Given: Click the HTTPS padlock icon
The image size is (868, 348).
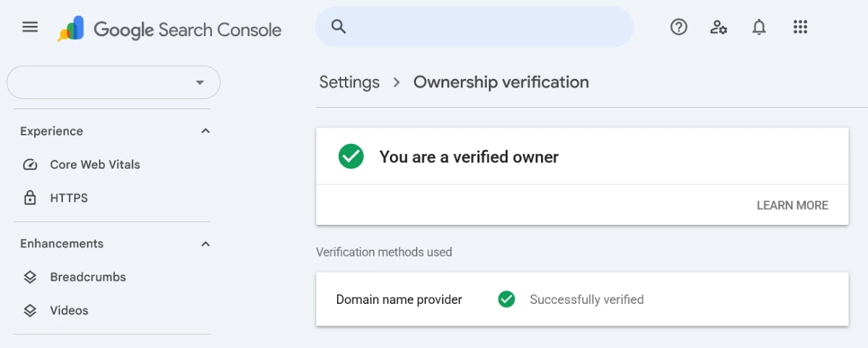Looking at the screenshot, I should click(30, 198).
